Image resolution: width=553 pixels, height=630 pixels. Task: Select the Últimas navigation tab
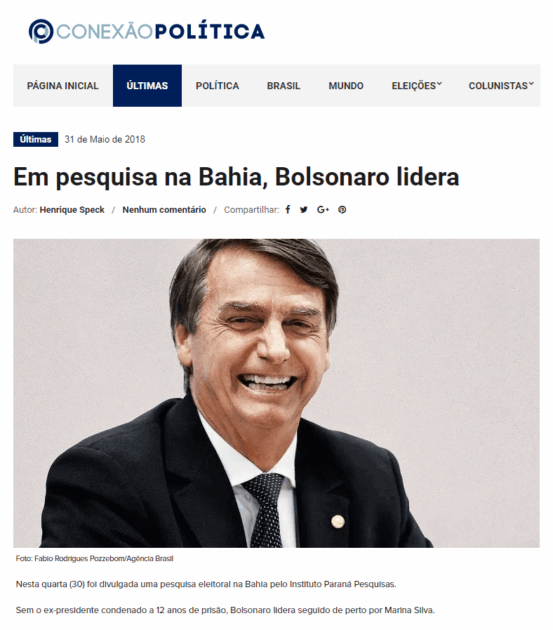click(147, 86)
